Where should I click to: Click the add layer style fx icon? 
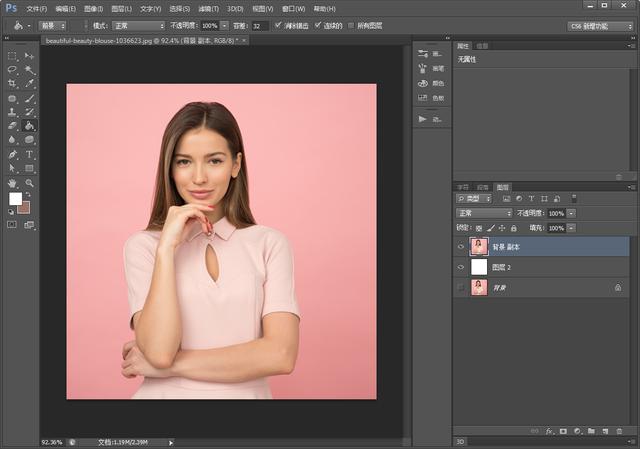coord(549,431)
